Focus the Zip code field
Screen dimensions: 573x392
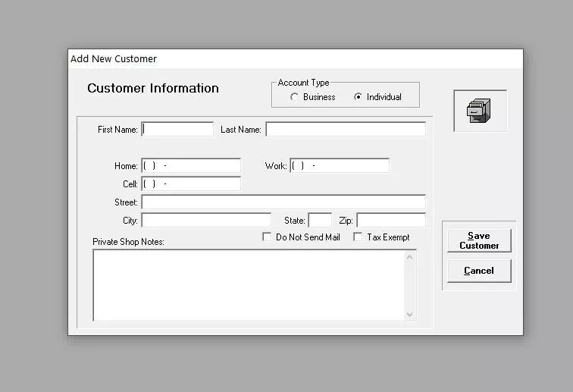pyautogui.click(x=390, y=220)
